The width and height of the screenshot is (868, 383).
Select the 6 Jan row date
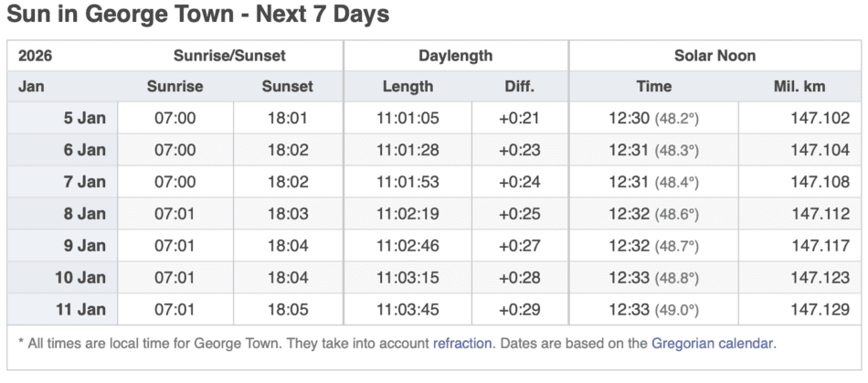coord(85,150)
